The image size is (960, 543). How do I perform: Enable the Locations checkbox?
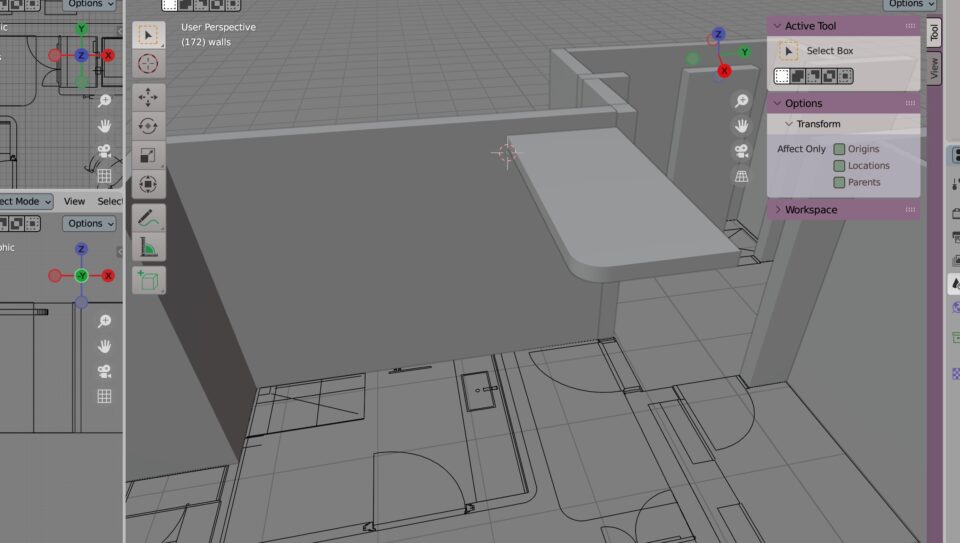(x=839, y=166)
